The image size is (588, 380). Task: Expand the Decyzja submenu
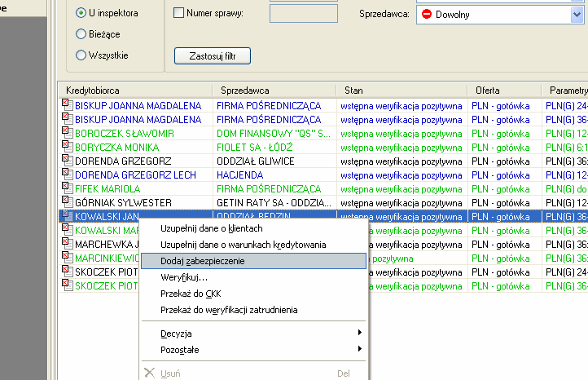(253, 333)
